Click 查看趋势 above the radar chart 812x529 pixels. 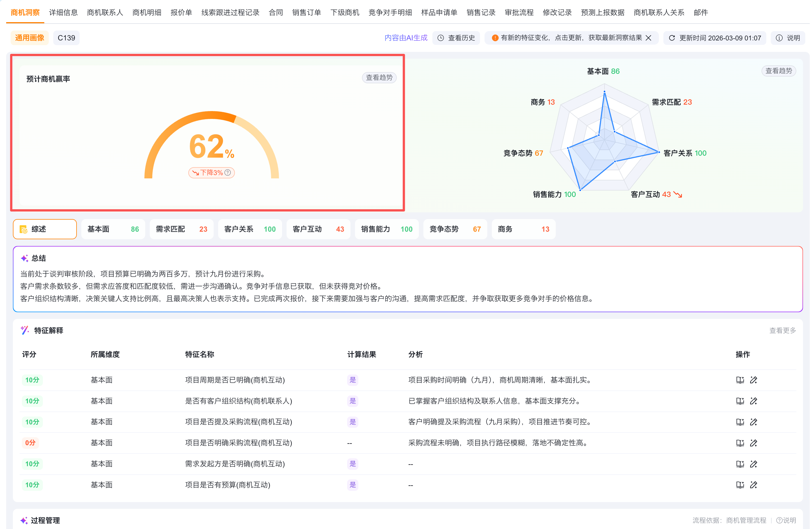pos(778,71)
